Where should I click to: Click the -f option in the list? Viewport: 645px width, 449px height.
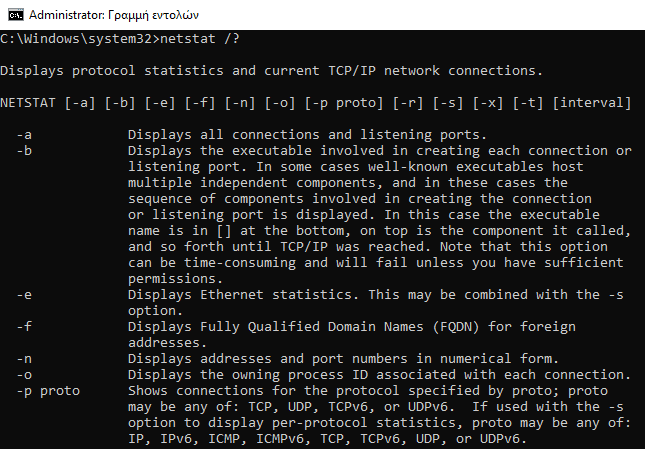tap(24, 326)
